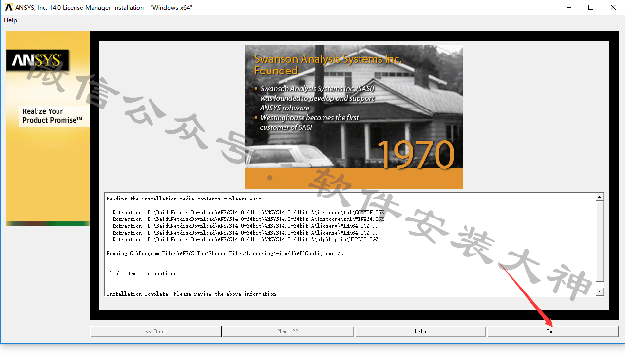
Task: Click the log scrollbar down arrow
Action: point(600,291)
